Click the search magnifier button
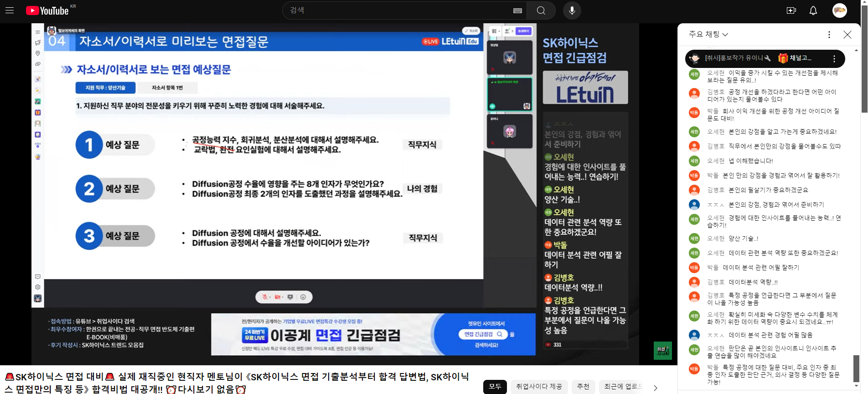This screenshot has width=868, height=394. pyautogui.click(x=541, y=10)
